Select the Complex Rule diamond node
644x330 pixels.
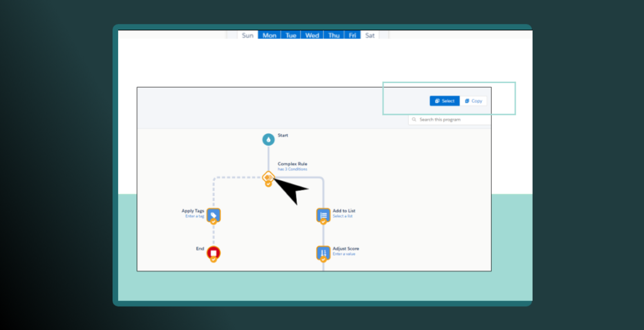269,178
